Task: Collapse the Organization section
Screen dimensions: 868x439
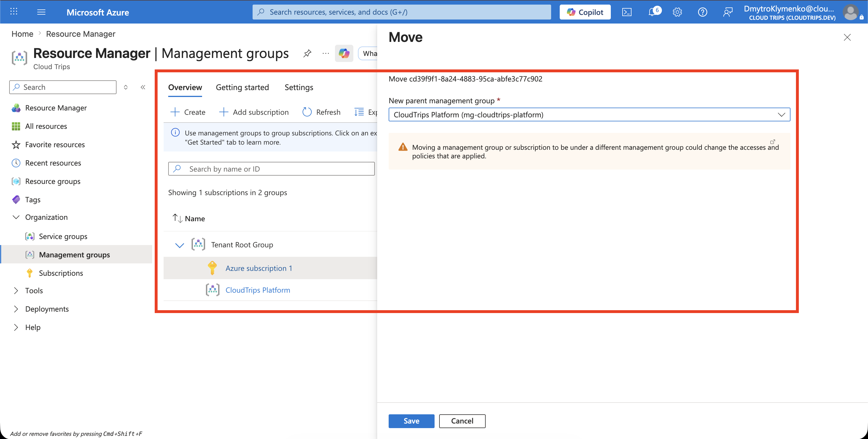Action: [x=16, y=217]
